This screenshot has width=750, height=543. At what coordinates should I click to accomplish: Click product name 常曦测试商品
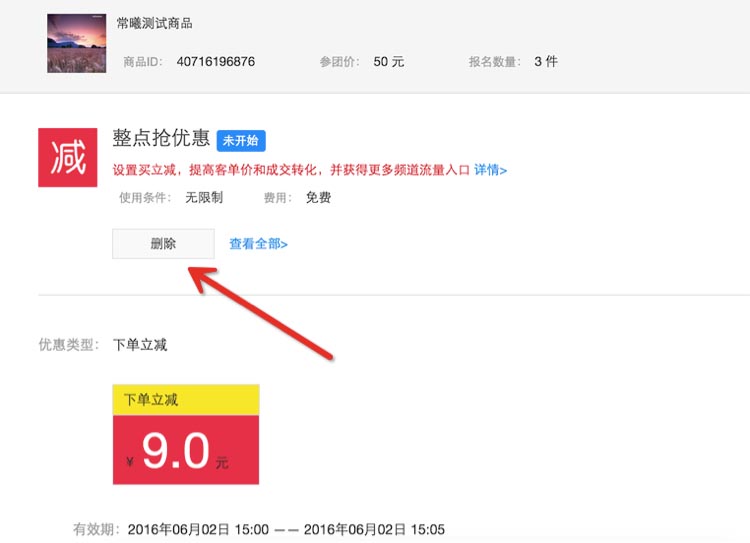click(154, 23)
